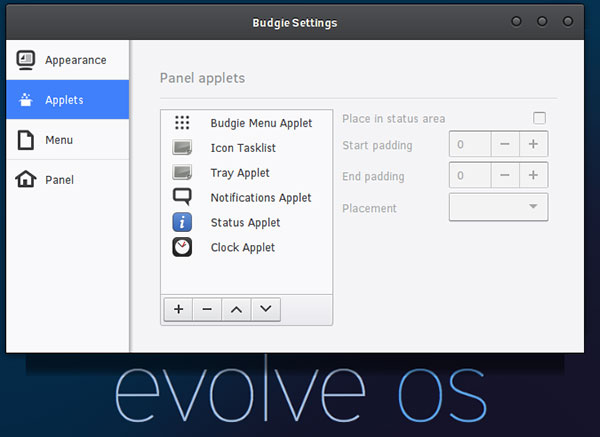Remove selected applet with minus button
600x437 pixels.
207,309
